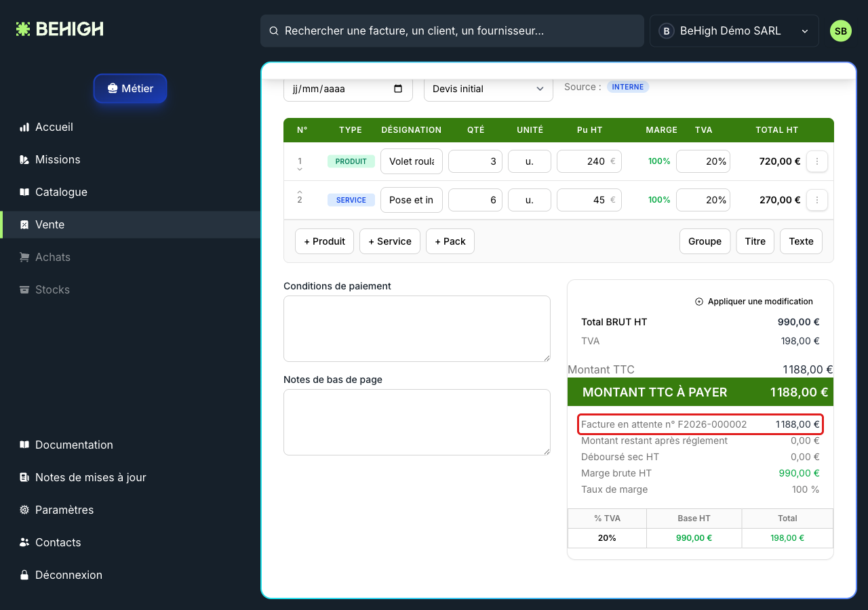Insert a Texte row
The width and height of the screenshot is (868, 610).
tap(801, 241)
